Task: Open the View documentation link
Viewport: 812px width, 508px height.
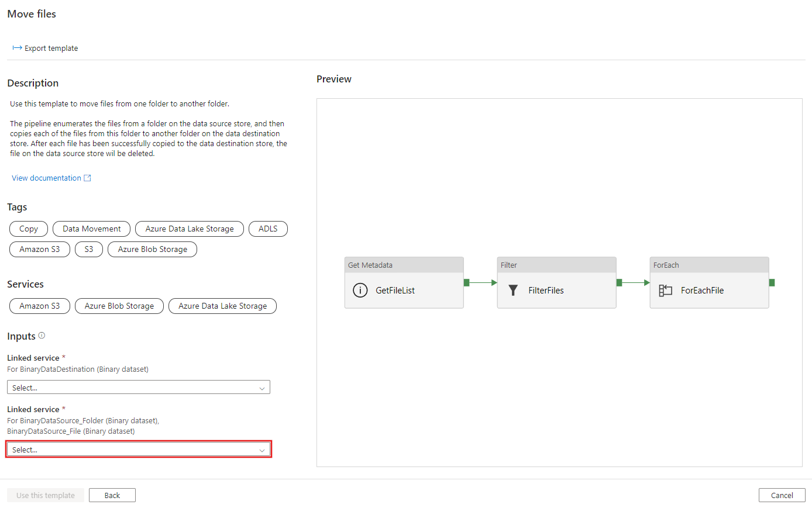Action: pyautogui.click(x=46, y=178)
